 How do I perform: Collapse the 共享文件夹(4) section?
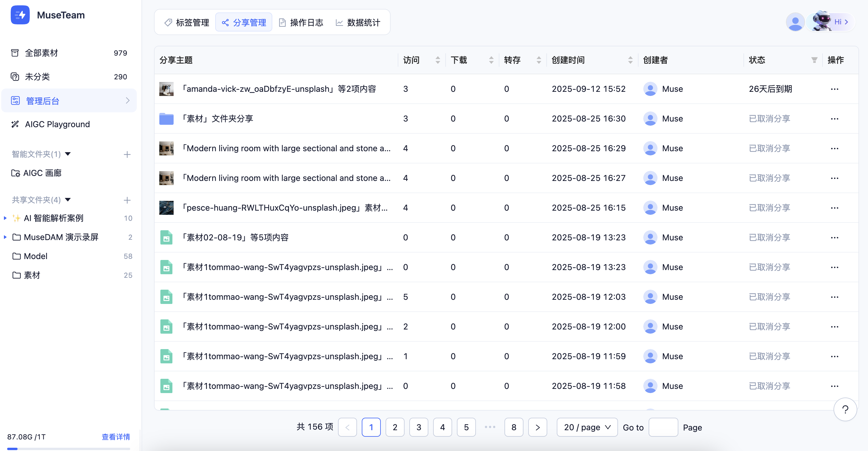coord(68,200)
